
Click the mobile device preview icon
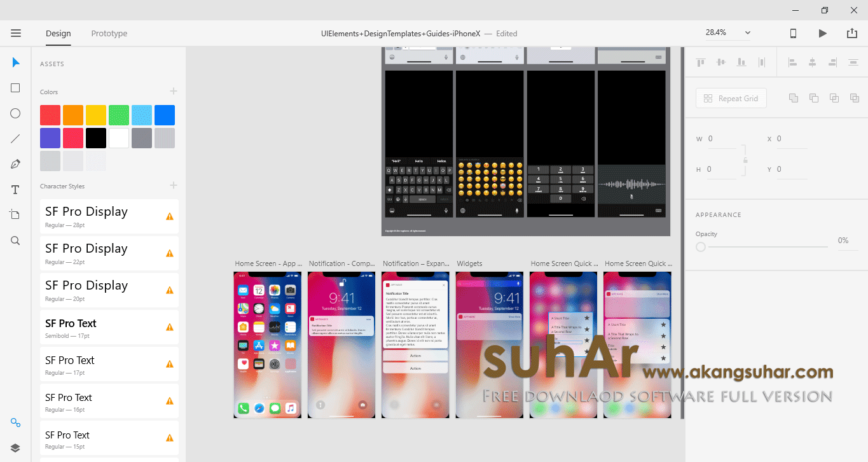[793, 33]
